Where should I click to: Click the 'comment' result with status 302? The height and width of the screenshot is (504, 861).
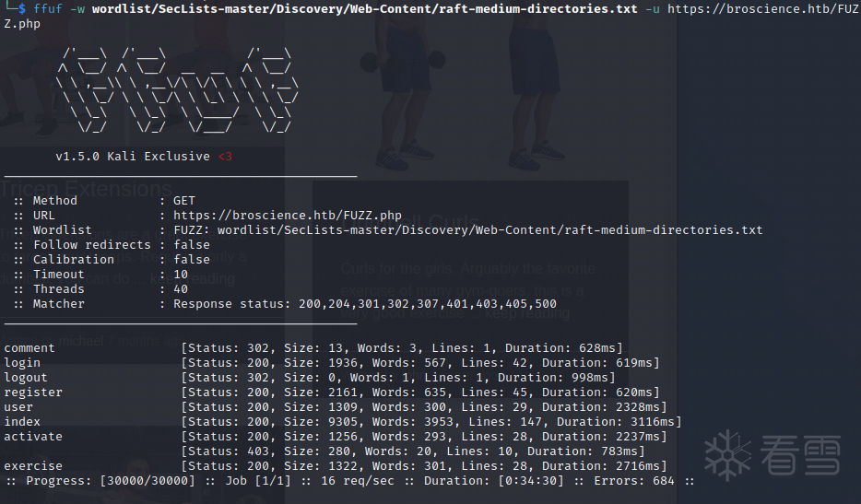[313, 348]
